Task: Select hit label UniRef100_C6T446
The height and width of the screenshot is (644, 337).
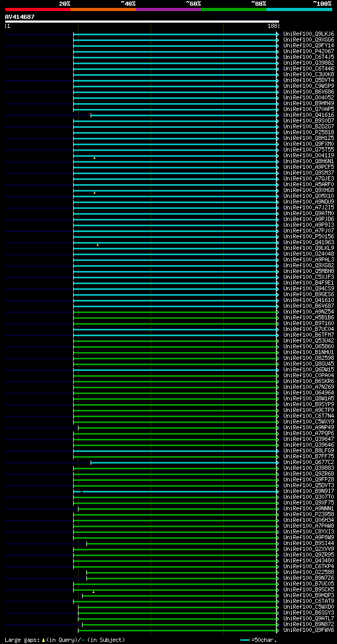Action: [309, 69]
